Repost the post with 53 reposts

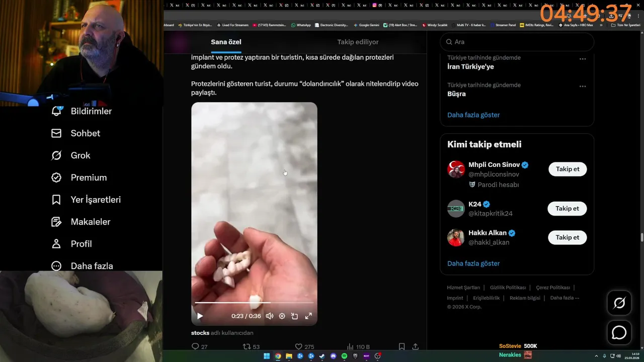point(251,346)
